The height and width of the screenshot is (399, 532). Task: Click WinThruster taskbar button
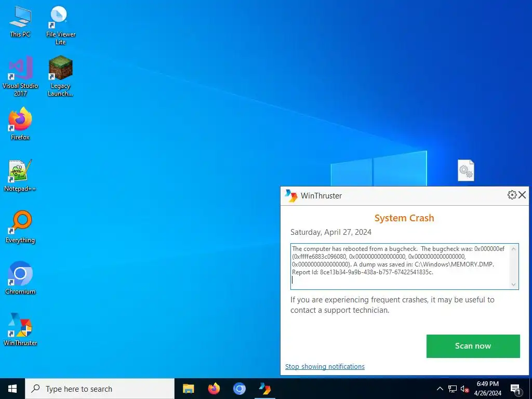click(264, 389)
